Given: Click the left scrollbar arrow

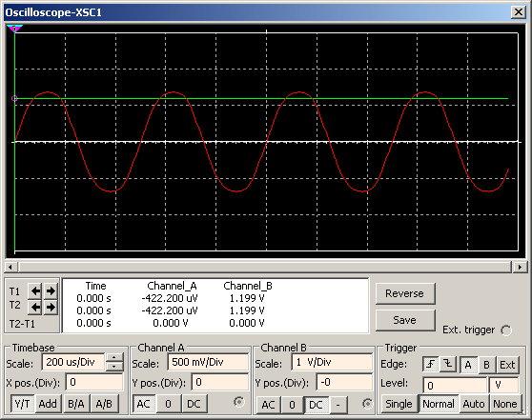Looking at the screenshot, I should (x=10, y=267).
